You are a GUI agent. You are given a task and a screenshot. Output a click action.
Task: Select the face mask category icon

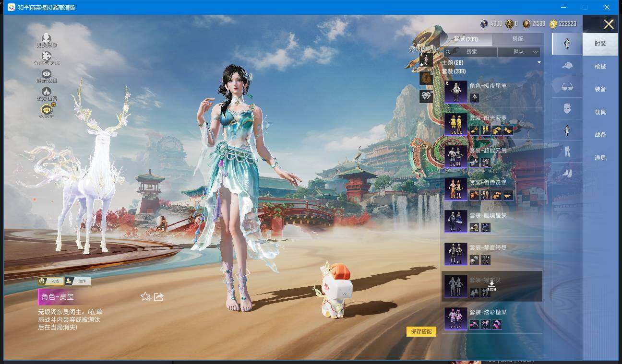click(567, 108)
